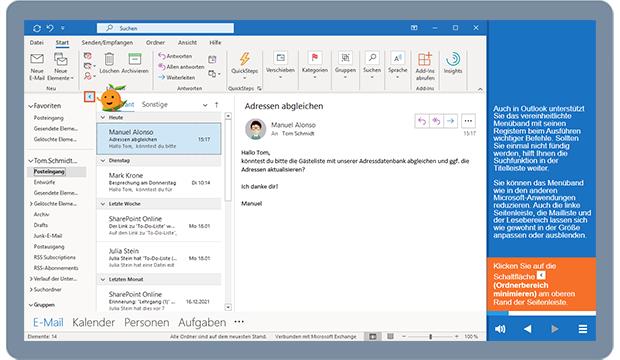Open the quick access toolbar dropdown arrow

(62, 28)
